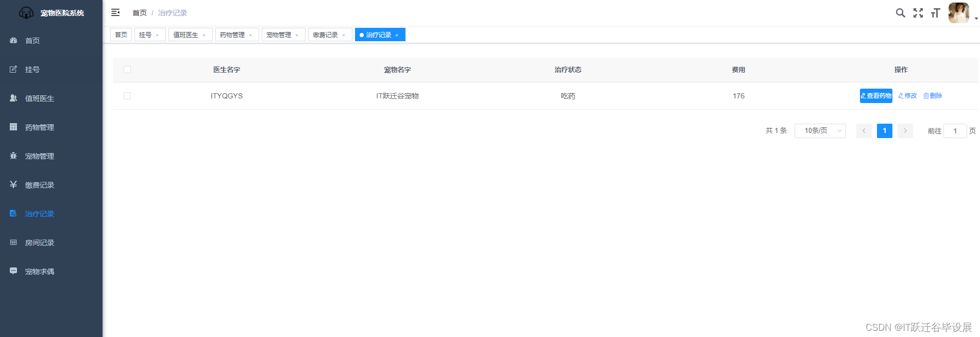Toggle fullscreen mode icon
The height and width of the screenshot is (337, 980).
tap(918, 13)
